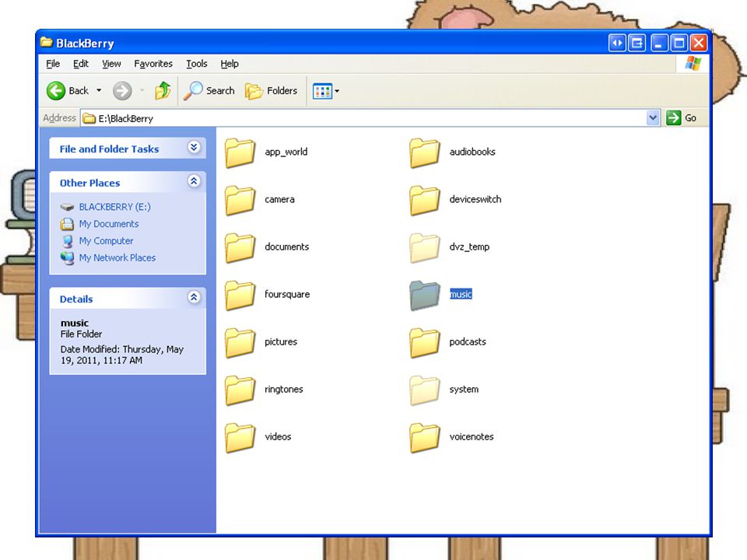Click the title bar left-right arrows button
Viewport: 747px width, 560px height.
click(x=617, y=43)
